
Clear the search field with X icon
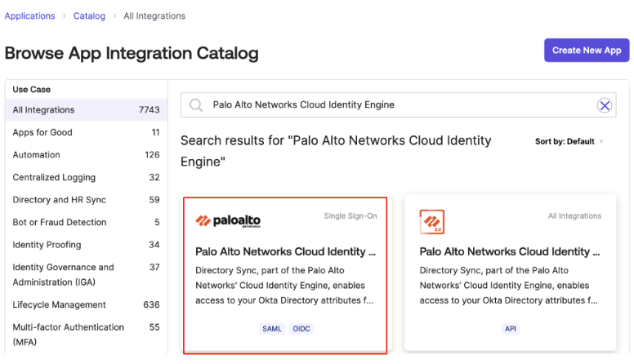click(605, 105)
